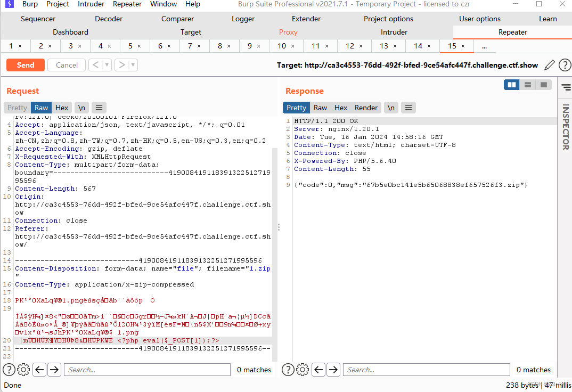The width and height of the screenshot is (572, 392).
Task: Switch to the Target tab
Action: point(191,32)
